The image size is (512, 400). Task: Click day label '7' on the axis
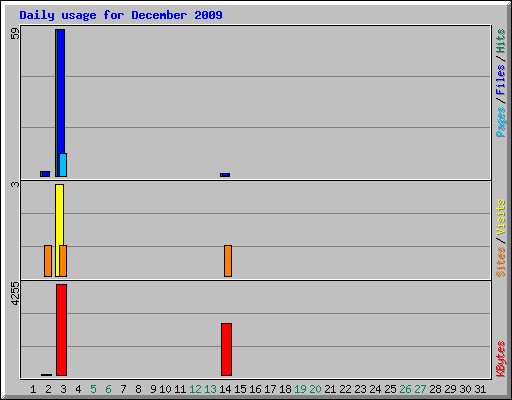pyautogui.click(x=123, y=389)
